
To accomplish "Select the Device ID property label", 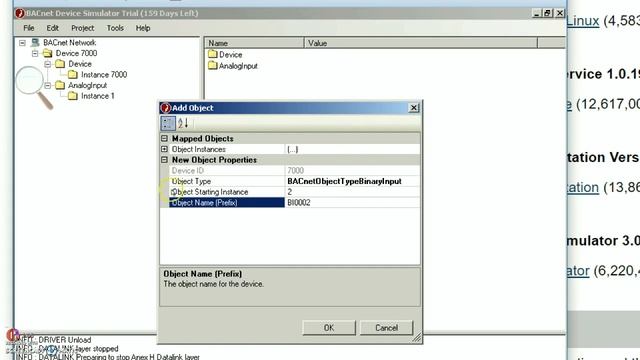I will pyautogui.click(x=227, y=171).
